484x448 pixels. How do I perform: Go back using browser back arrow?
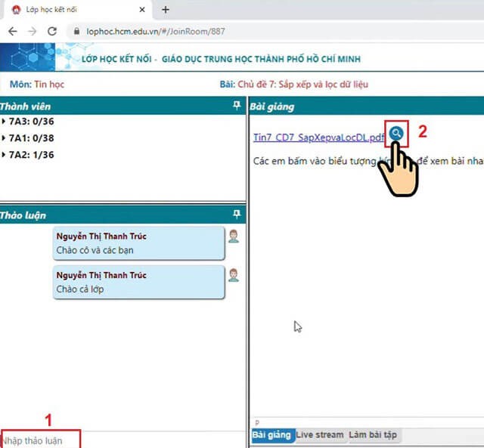pyautogui.click(x=13, y=32)
